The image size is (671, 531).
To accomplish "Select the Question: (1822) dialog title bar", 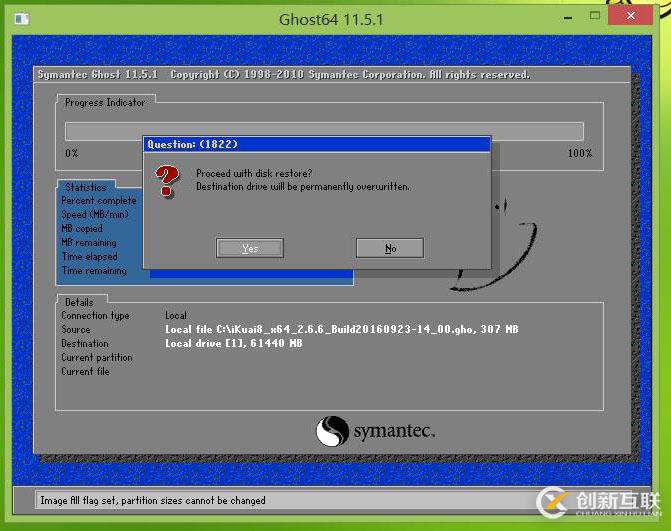I will [x=317, y=144].
